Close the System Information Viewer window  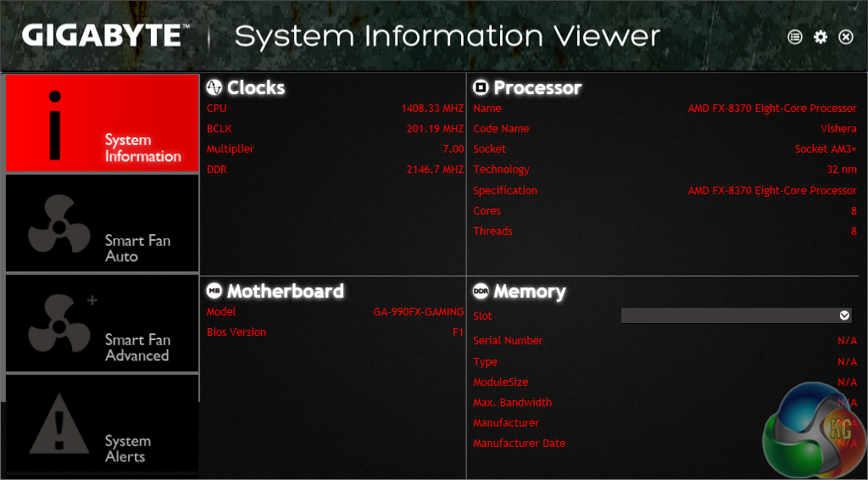tap(846, 37)
